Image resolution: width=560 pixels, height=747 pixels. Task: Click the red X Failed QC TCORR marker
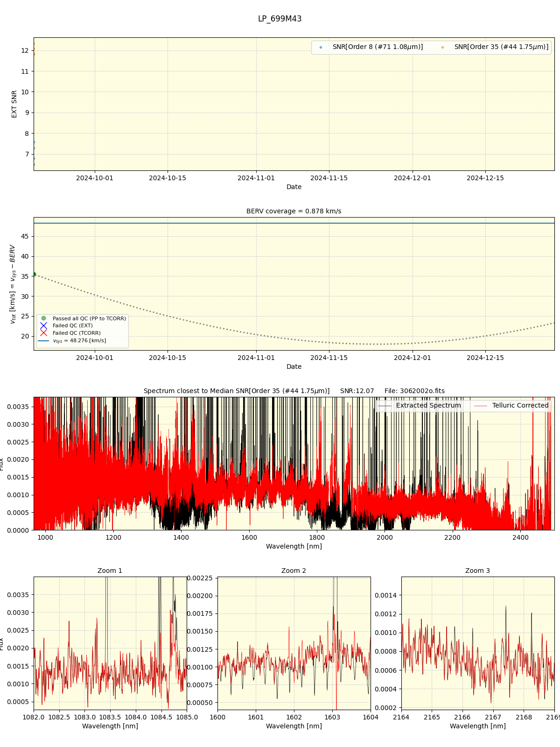43,333
